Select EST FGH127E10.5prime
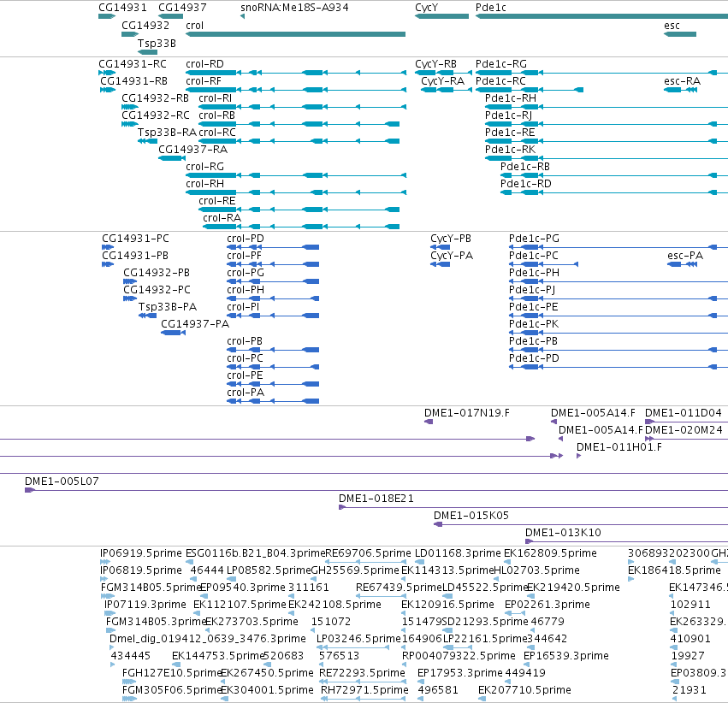This screenshot has width=728, height=703. pos(172,672)
